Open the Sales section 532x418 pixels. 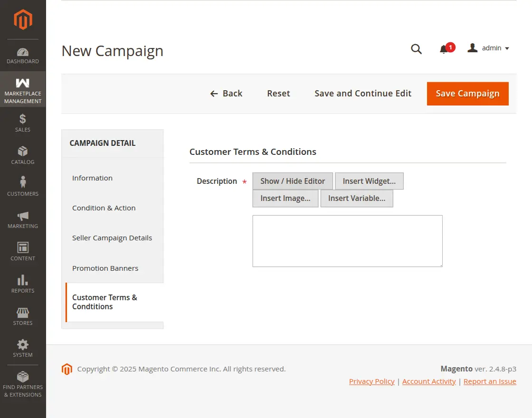[23, 123]
